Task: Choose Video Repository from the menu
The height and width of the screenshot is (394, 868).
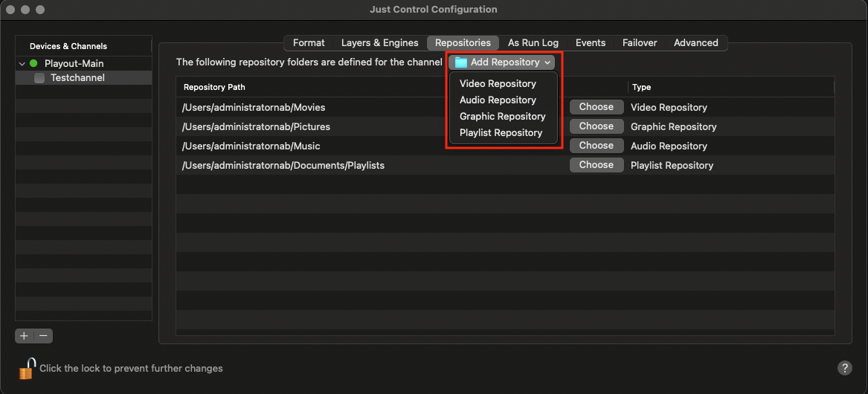Action: 498,83
